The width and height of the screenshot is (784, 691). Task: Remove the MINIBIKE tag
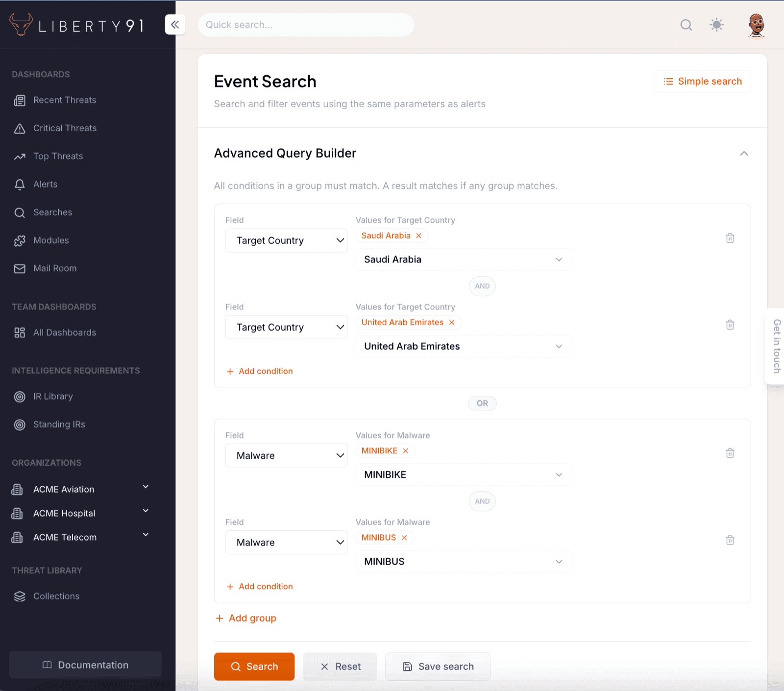click(x=405, y=451)
